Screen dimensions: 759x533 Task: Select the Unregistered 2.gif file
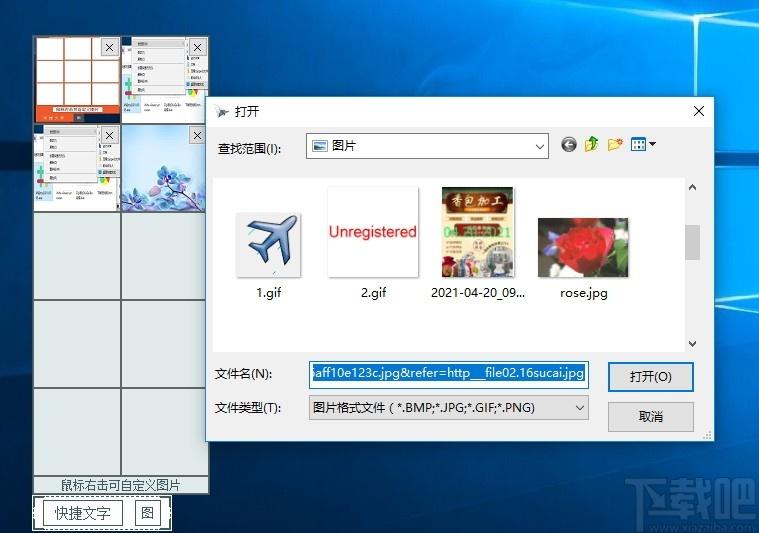click(373, 244)
